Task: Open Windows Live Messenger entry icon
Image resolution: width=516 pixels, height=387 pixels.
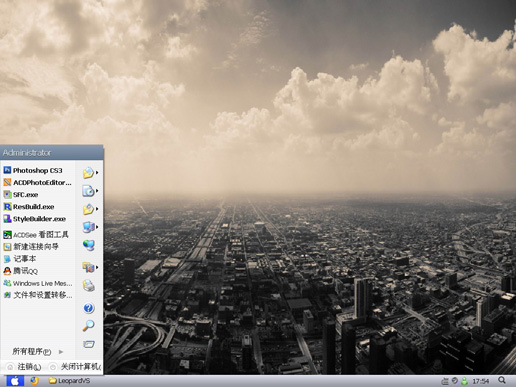Action: 7,283
